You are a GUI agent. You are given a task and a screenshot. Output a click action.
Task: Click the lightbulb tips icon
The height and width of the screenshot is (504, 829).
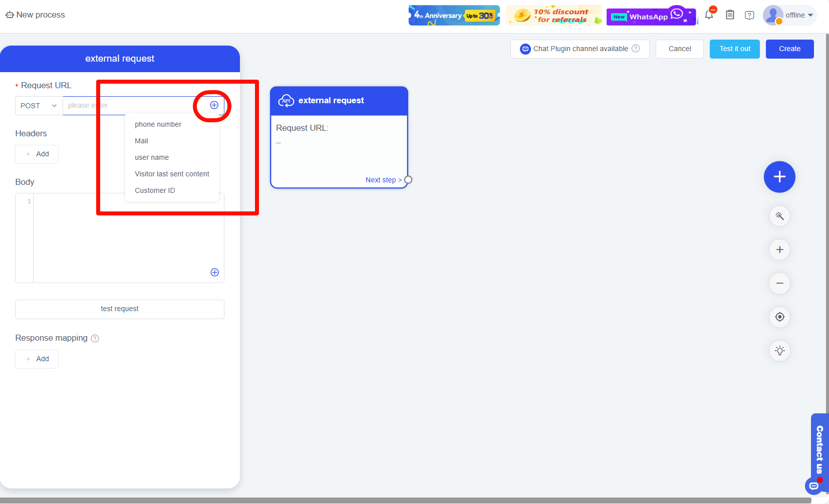point(779,350)
